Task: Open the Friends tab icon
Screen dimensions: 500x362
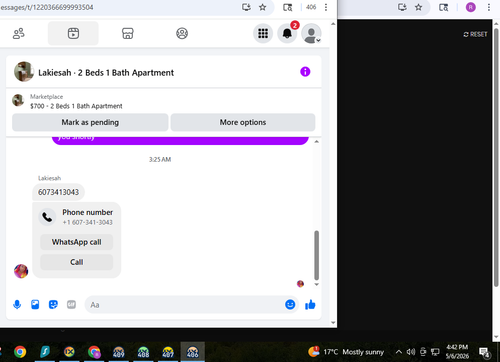Action: click(x=19, y=33)
